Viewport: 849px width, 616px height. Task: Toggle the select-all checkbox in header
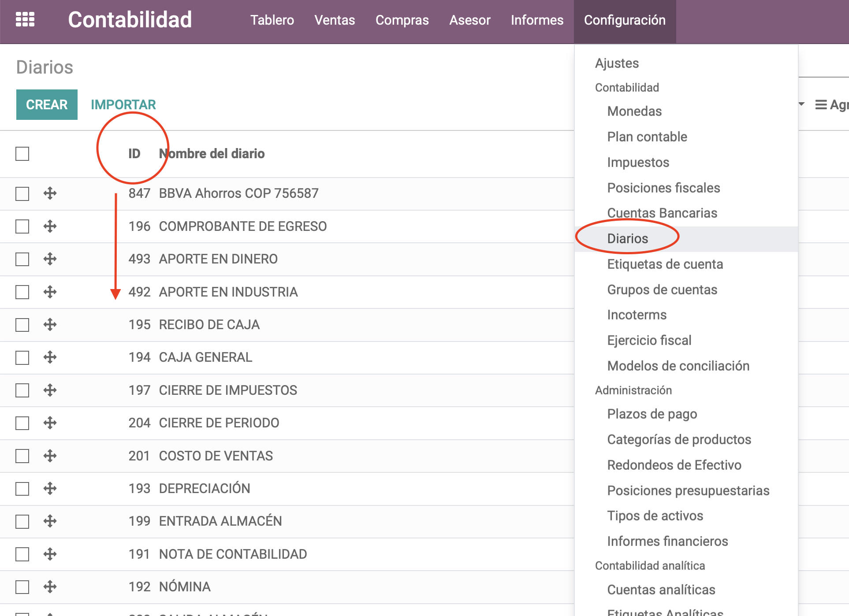tap(22, 154)
